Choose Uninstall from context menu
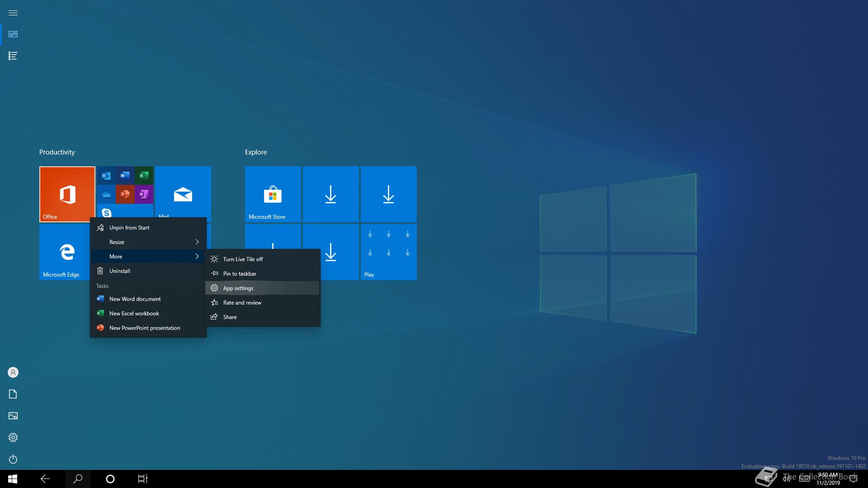This screenshot has height=488, width=868. pos(148,271)
